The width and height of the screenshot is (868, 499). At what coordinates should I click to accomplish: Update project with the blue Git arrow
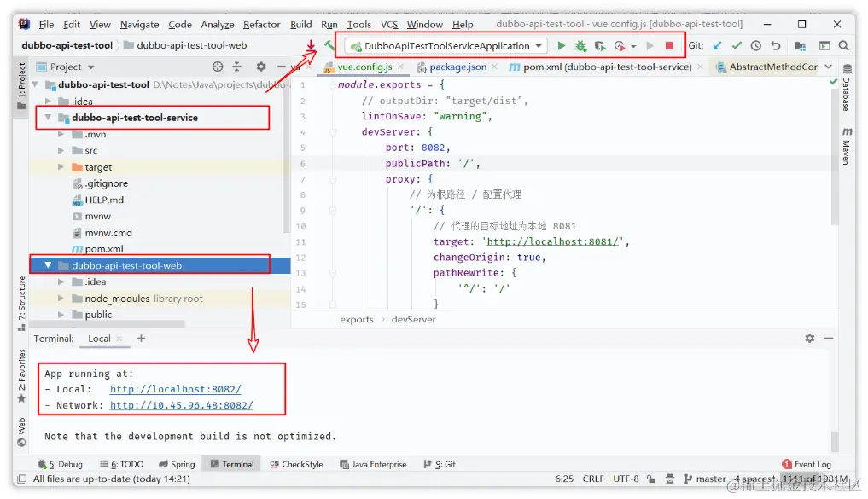(718, 46)
